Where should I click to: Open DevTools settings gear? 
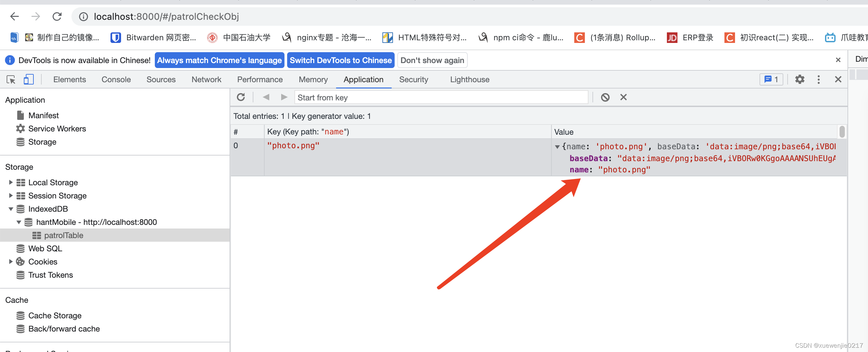tap(800, 80)
